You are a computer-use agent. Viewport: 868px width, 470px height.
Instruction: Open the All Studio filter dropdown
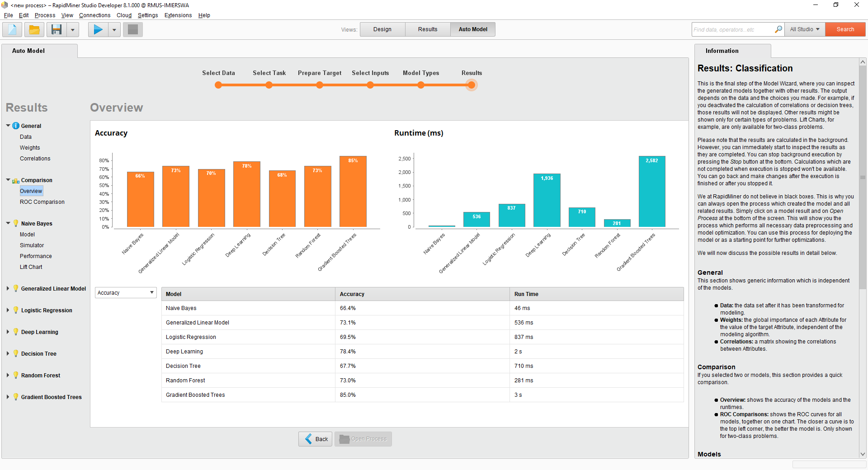pos(804,29)
